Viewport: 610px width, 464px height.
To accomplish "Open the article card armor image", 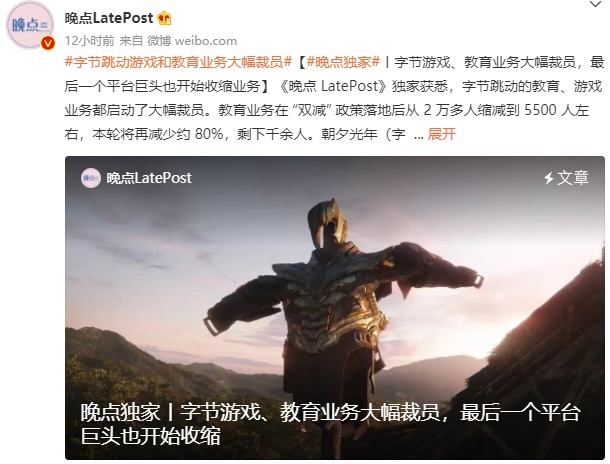I will point(335,307).
